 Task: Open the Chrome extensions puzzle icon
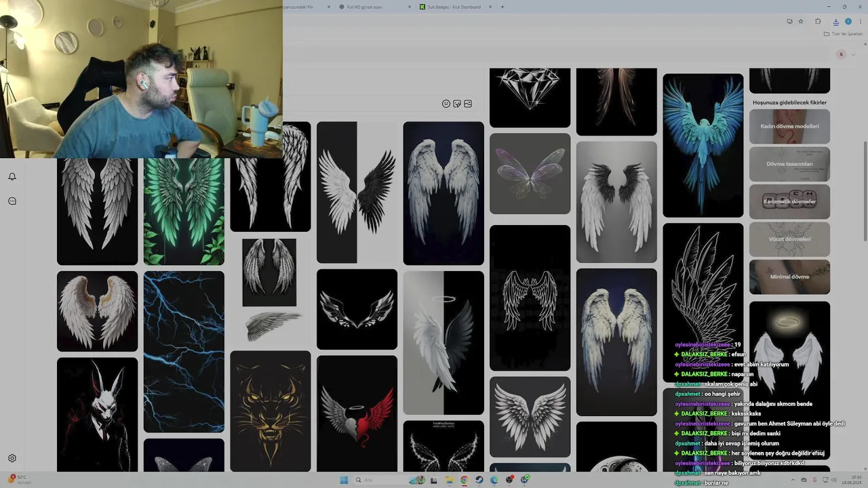tap(818, 22)
